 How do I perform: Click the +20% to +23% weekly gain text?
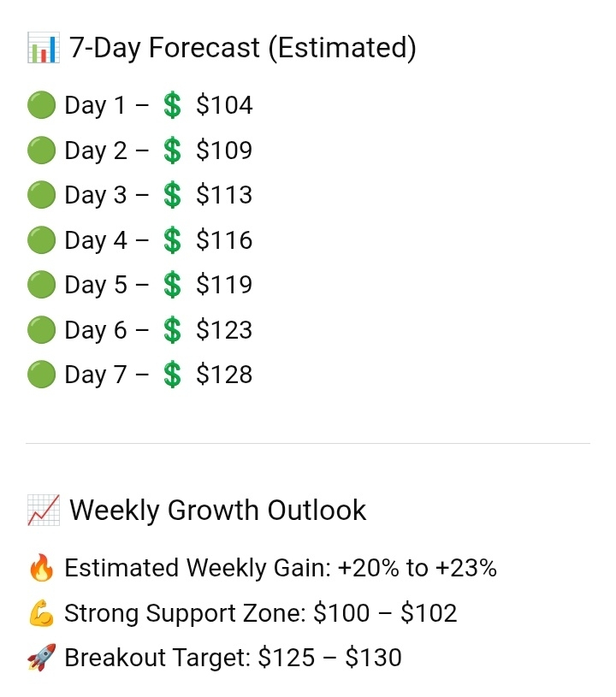418,568
